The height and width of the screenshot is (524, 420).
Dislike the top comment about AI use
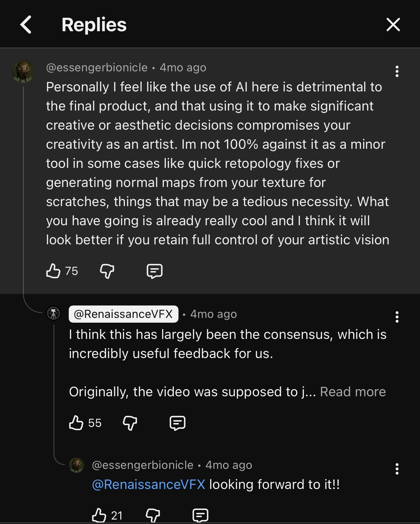tap(107, 271)
